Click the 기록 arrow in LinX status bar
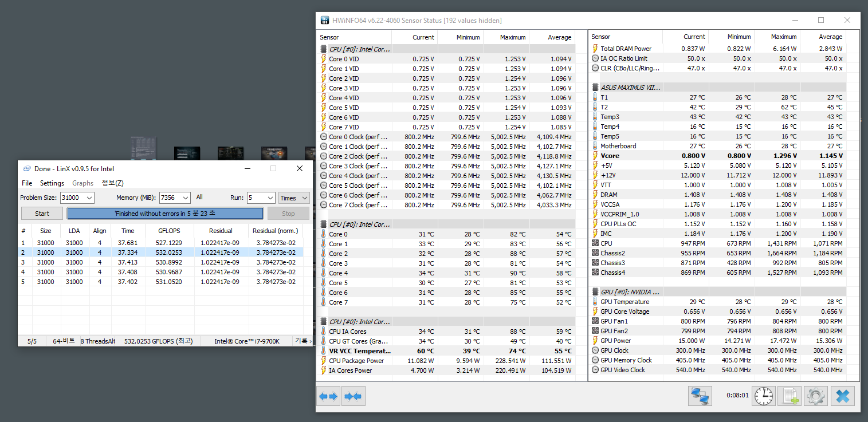This screenshot has height=422, width=868. (x=303, y=341)
